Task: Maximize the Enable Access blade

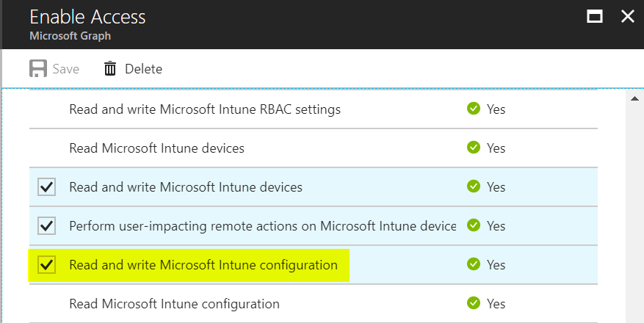Action: (x=594, y=17)
